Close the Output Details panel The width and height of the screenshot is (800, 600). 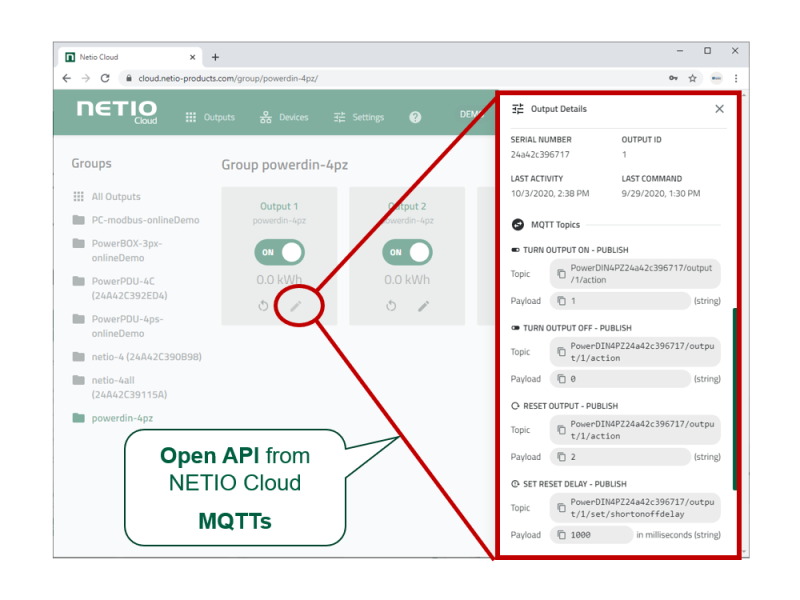[x=719, y=109]
